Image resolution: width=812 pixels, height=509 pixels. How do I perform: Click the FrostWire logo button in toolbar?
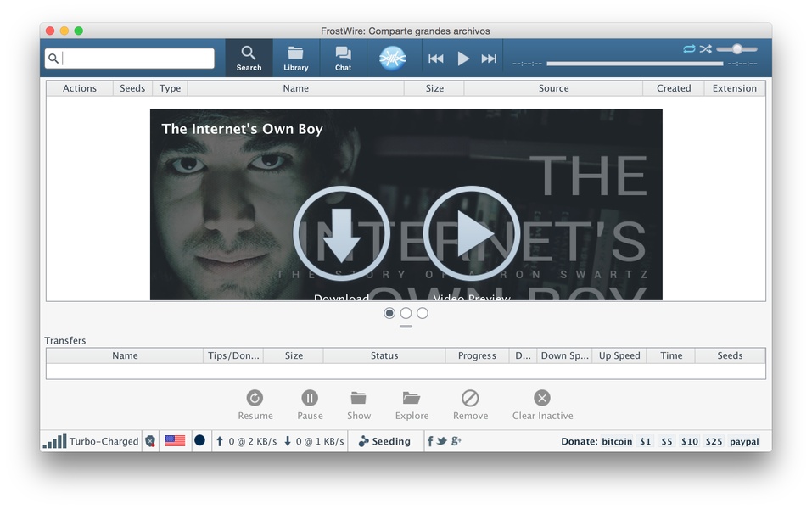tap(395, 58)
